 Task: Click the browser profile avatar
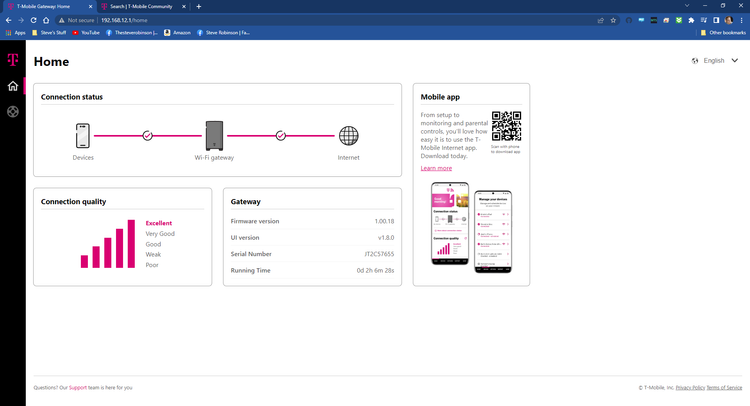point(729,20)
